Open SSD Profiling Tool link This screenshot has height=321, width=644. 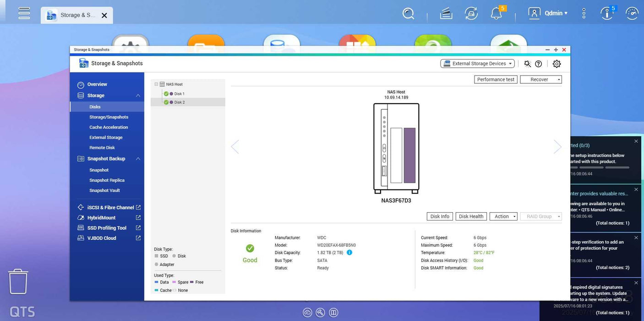point(109,228)
